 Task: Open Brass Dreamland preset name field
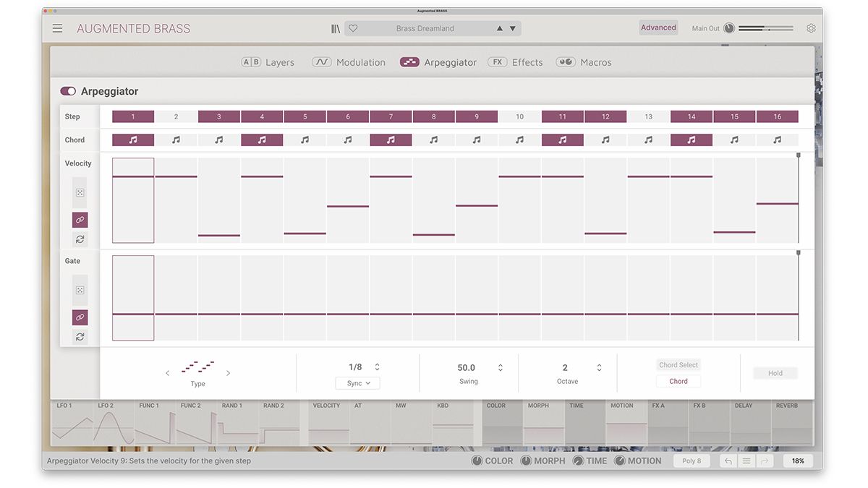click(x=425, y=28)
